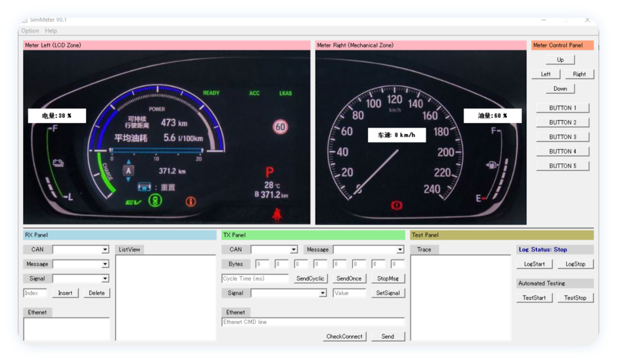The width and height of the screenshot is (617, 364).
Task: Click the red seatbelt warning icon
Action: pyautogui.click(x=277, y=214)
